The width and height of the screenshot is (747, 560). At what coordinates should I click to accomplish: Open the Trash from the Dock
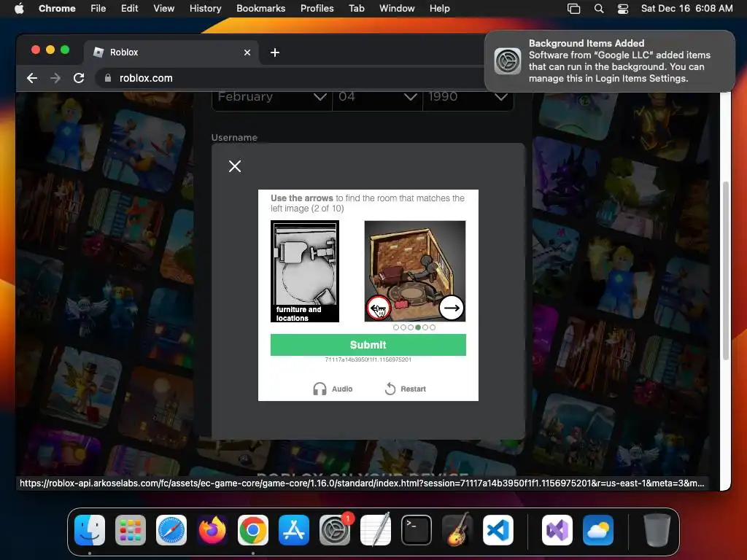coord(657,530)
